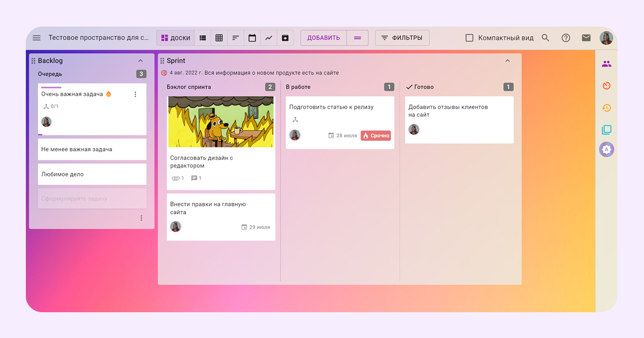Image resolution: width=644 pixels, height=338 pixels.
Task: Open the history sidebar icon
Action: [606, 108]
